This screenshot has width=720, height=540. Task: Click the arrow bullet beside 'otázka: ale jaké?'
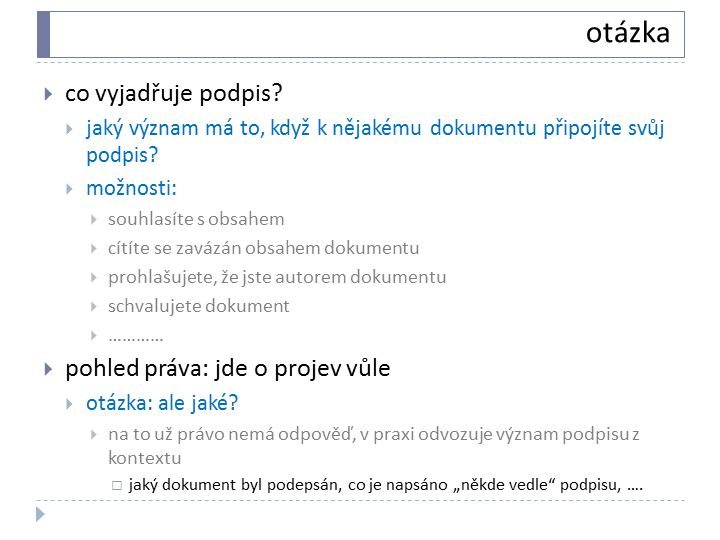(69, 404)
